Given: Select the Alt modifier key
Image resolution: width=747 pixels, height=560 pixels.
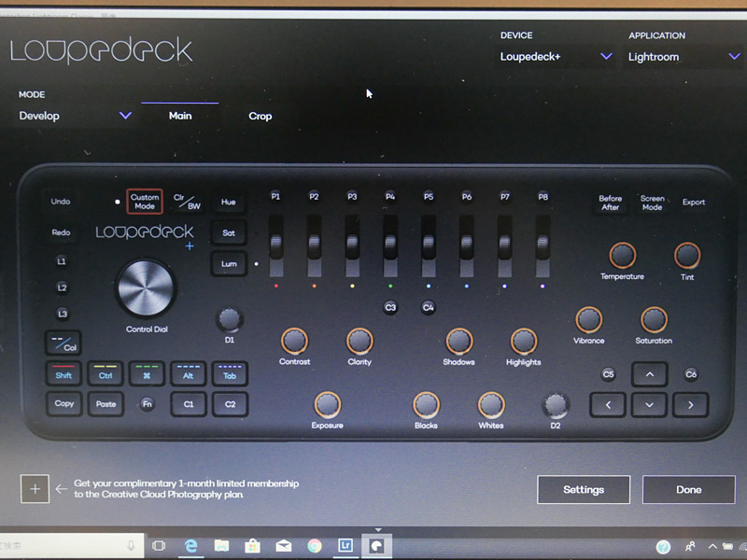Looking at the screenshot, I should point(189,374).
